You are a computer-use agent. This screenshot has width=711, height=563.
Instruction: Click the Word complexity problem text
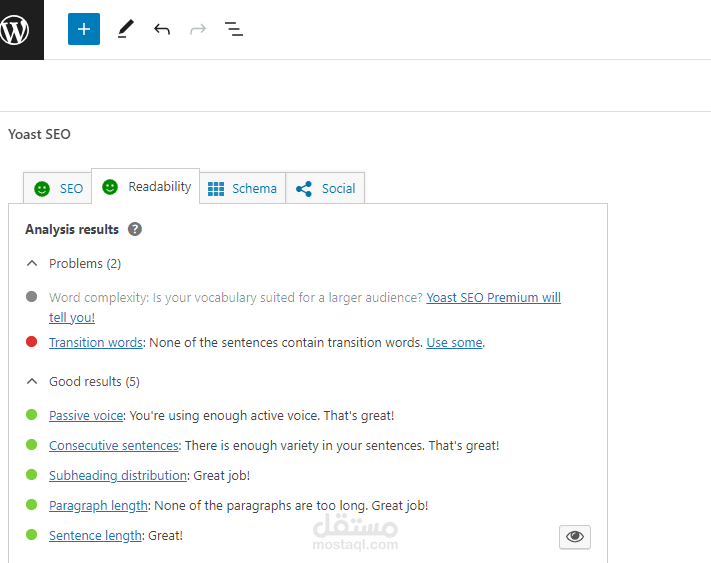coord(236,298)
